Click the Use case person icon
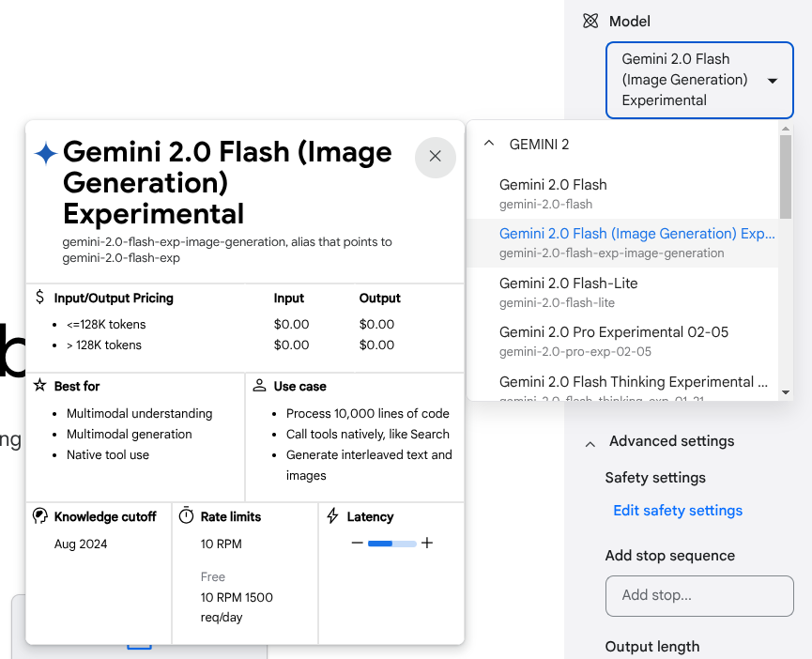Image resolution: width=812 pixels, height=659 pixels. pos(259,386)
